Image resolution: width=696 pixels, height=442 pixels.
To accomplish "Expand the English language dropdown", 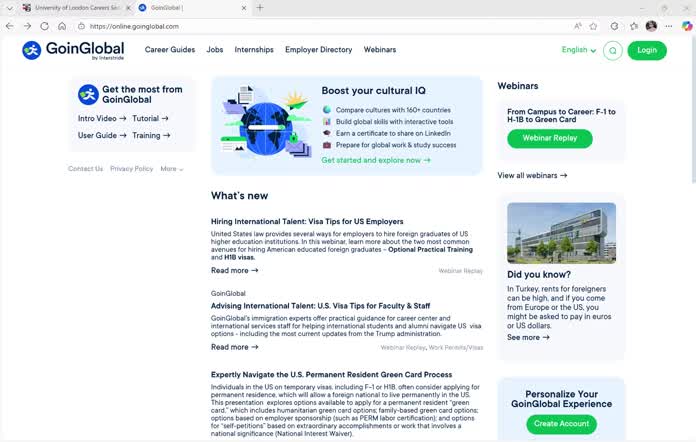I will coord(579,50).
